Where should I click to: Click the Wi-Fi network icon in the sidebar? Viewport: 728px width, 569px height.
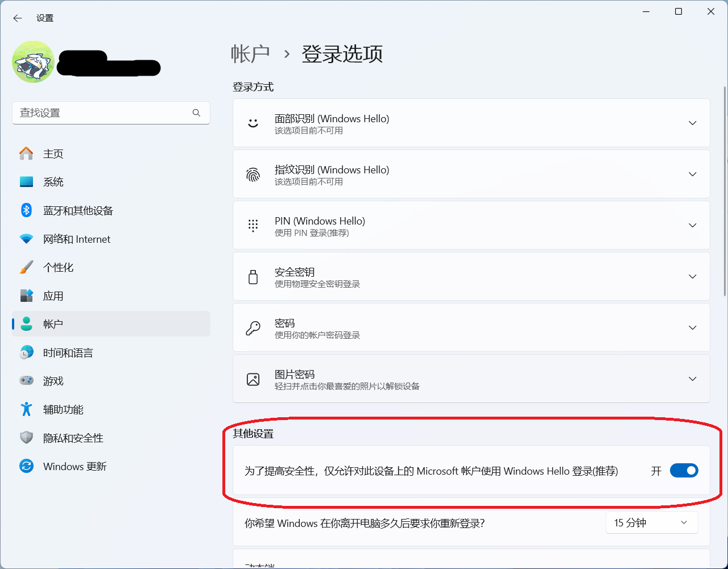click(x=26, y=239)
